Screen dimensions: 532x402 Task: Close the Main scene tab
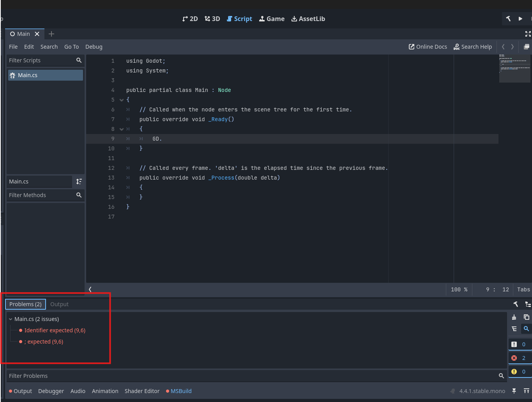37,34
